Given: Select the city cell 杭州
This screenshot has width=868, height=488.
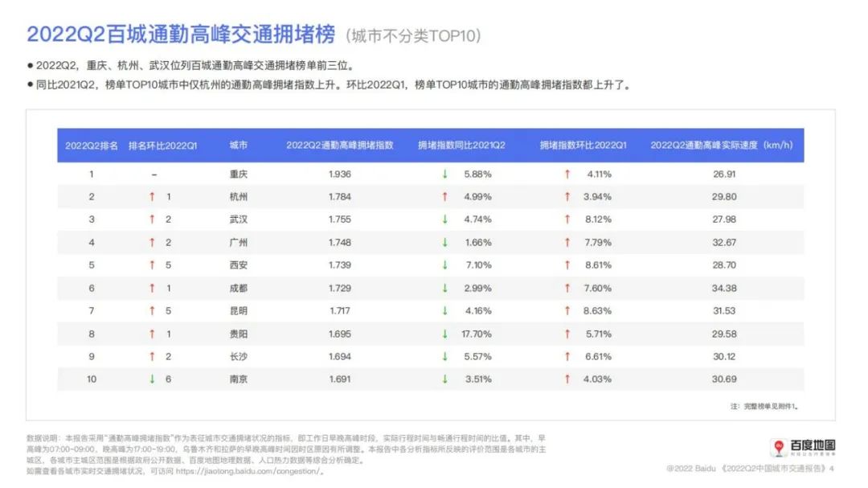Looking at the screenshot, I should (x=239, y=197).
